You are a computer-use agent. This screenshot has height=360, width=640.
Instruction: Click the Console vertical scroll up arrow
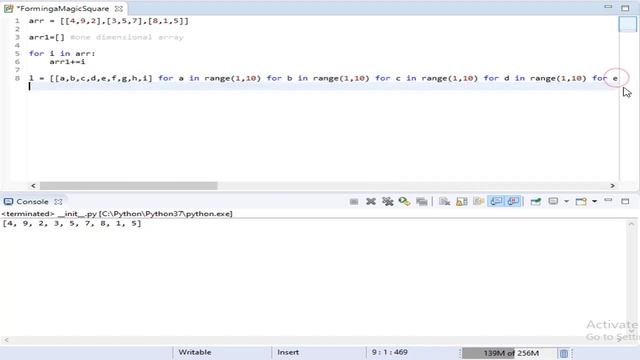coord(631,224)
